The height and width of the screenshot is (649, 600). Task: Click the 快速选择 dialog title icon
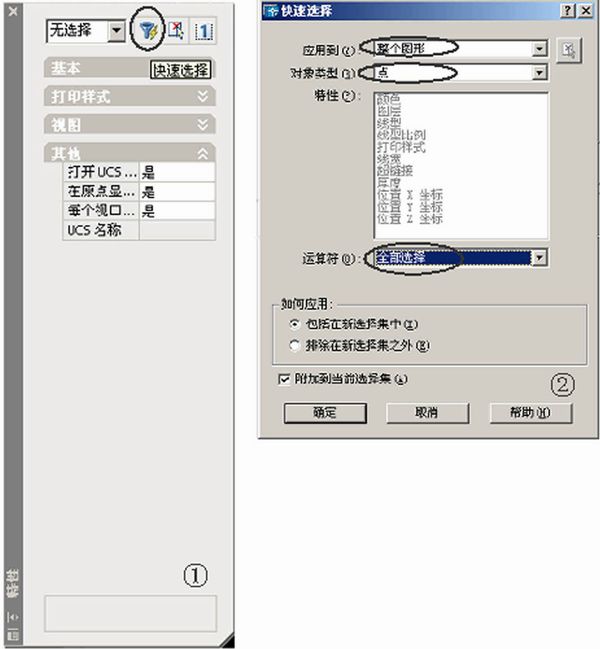(x=271, y=11)
